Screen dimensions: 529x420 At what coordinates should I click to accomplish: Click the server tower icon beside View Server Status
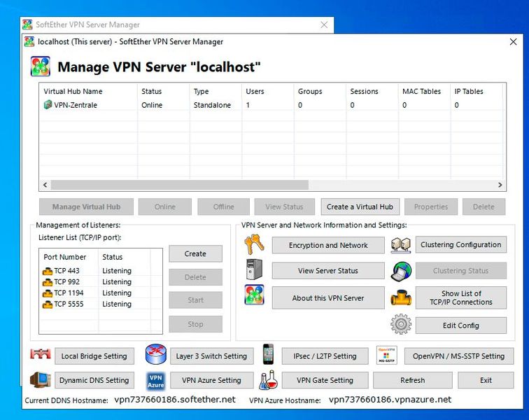pyautogui.click(x=255, y=269)
